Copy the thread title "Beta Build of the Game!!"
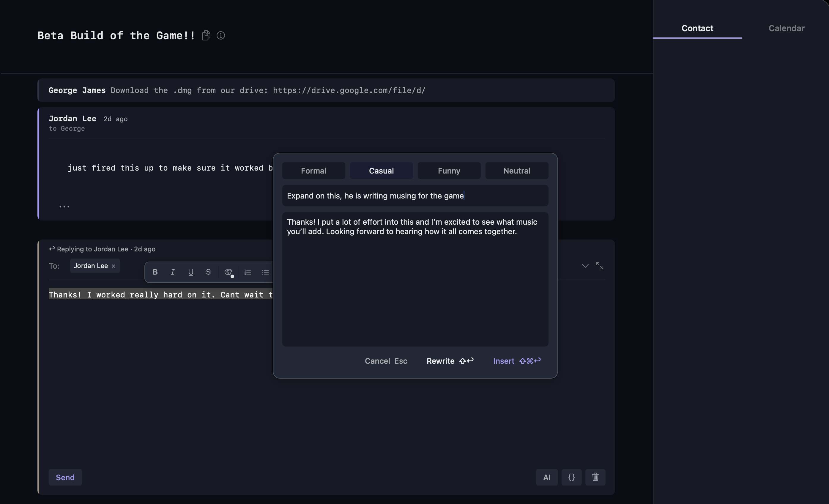This screenshot has width=829, height=504. pyautogui.click(x=206, y=35)
